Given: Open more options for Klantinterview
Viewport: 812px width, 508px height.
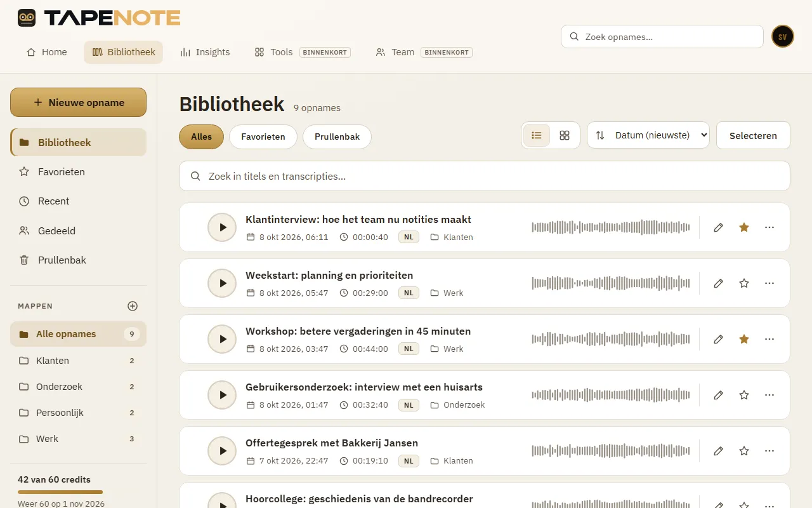Looking at the screenshot, I should 769,227.
